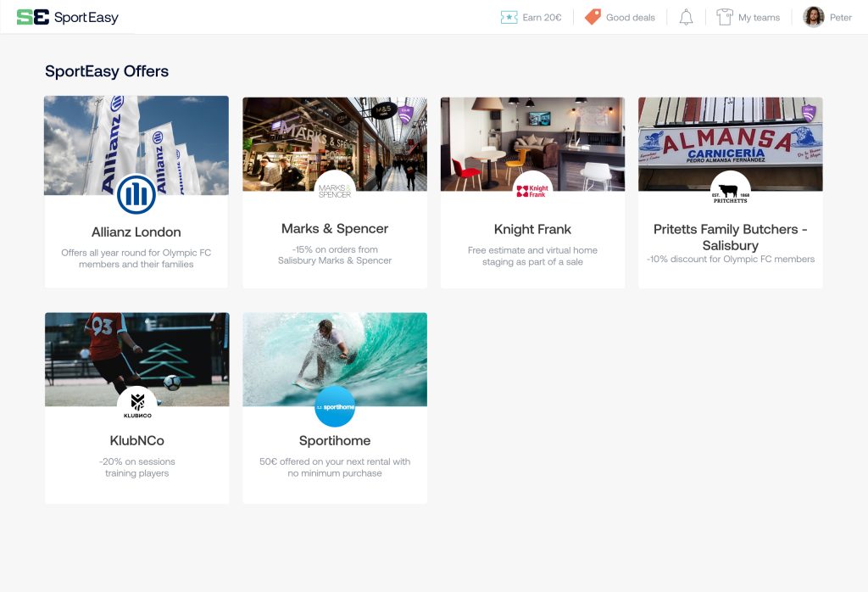Open the Good deals menu item
Screen dimensions: 868x592
pos(620,17)
